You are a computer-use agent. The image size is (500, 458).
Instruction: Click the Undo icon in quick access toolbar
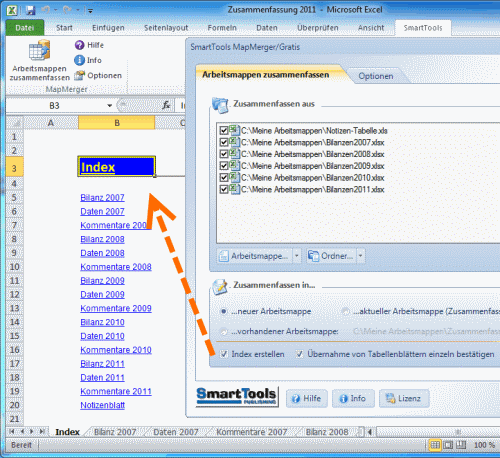click(x=46, y=10)
